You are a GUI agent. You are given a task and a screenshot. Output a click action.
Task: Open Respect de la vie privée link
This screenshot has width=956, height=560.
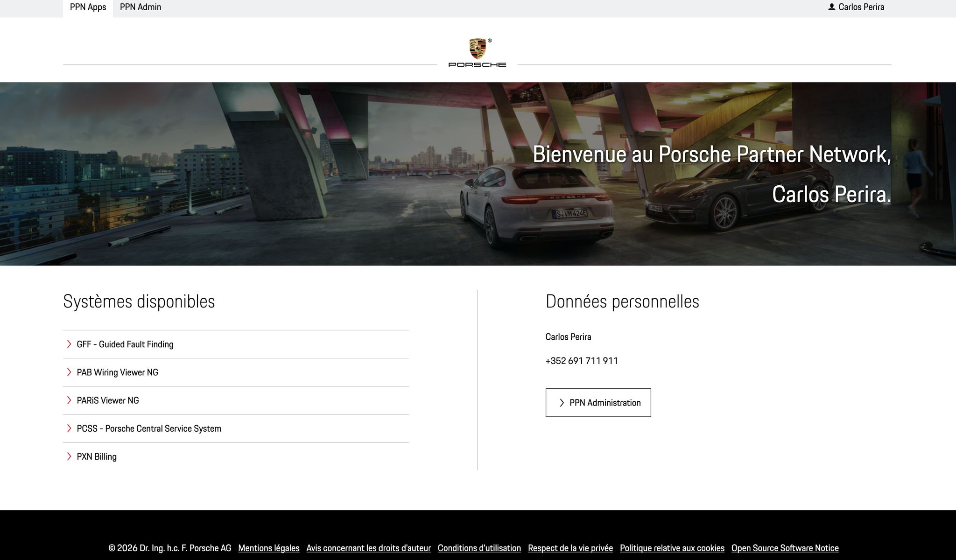coord(570,548)
